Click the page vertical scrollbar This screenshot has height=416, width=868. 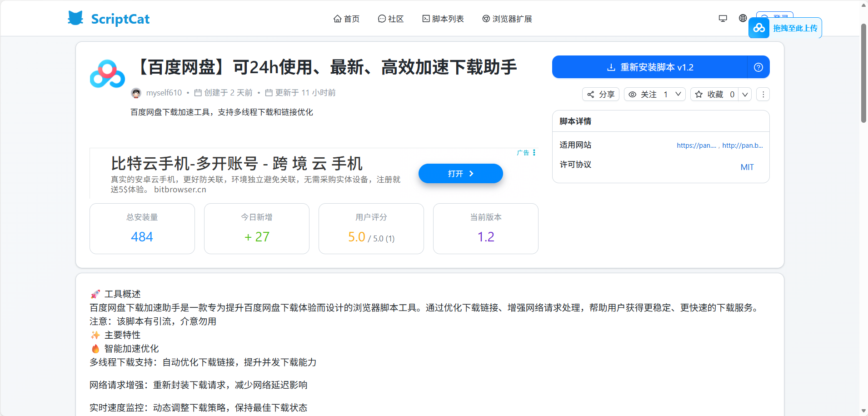point(863,73)
